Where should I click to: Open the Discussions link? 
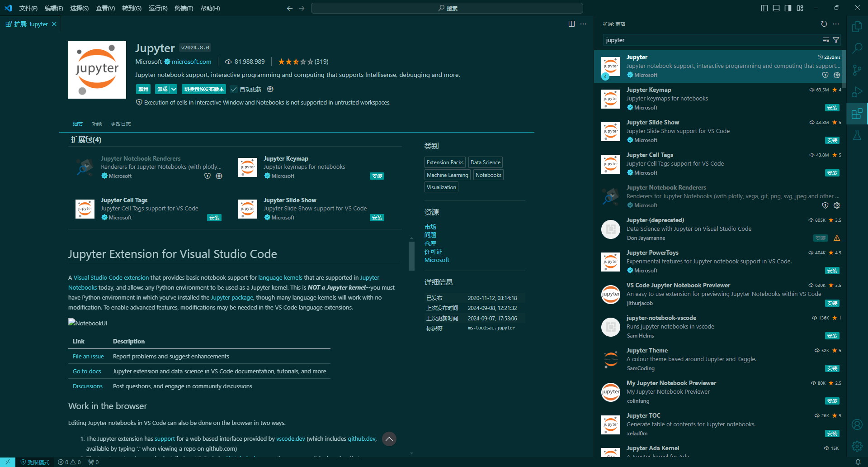(x=88, y=386)
